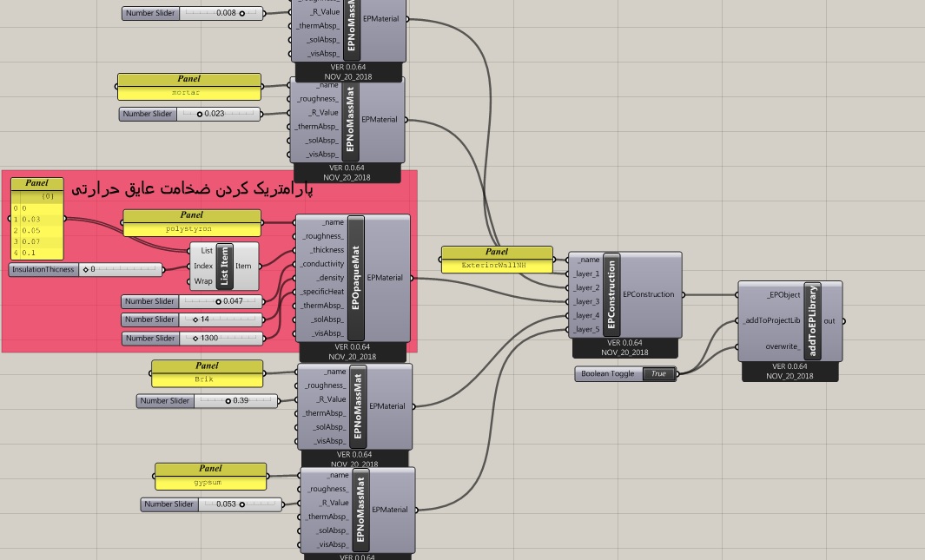Select the polystyron panel
The image size is (925, 560).
[x=192, y=223]
